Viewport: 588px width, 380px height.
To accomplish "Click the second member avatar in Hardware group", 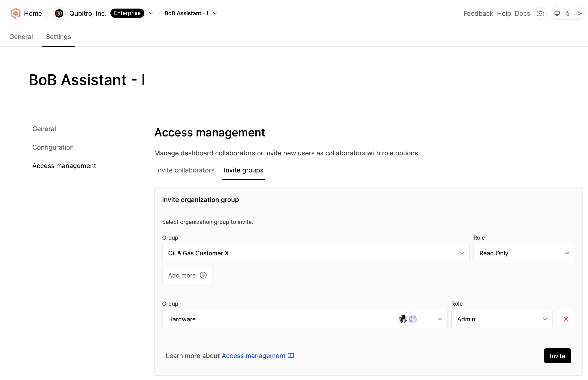I will click(413, 319).
